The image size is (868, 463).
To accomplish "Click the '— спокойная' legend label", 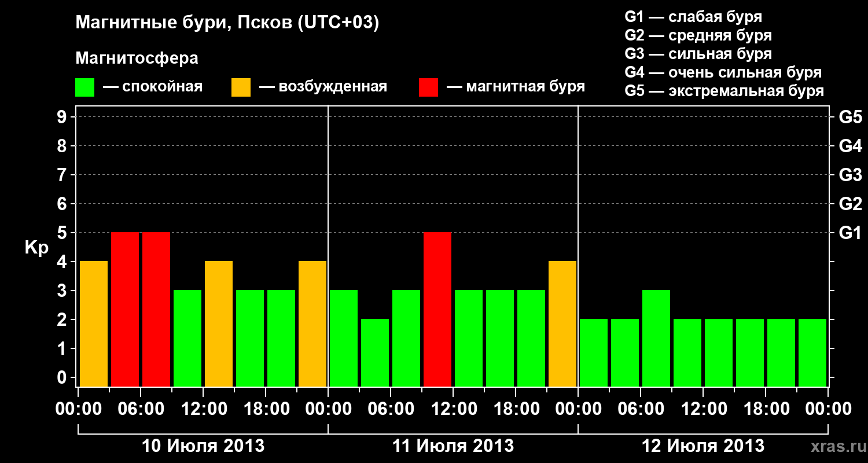I will (x=153, y=87).
